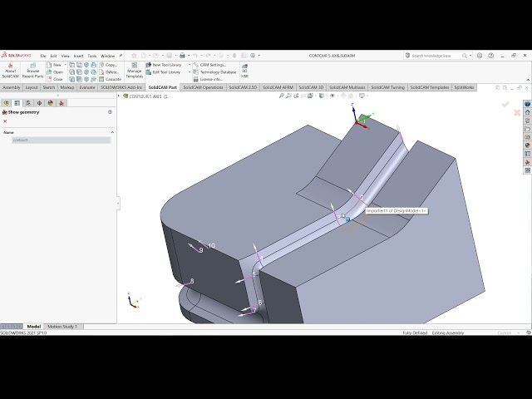
Task: Select the DisplayManager color wheel tab
Action: 51,103
